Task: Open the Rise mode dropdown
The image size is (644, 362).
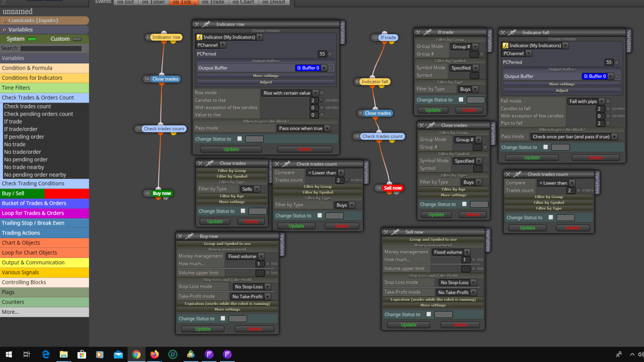Action: (290, 93)
